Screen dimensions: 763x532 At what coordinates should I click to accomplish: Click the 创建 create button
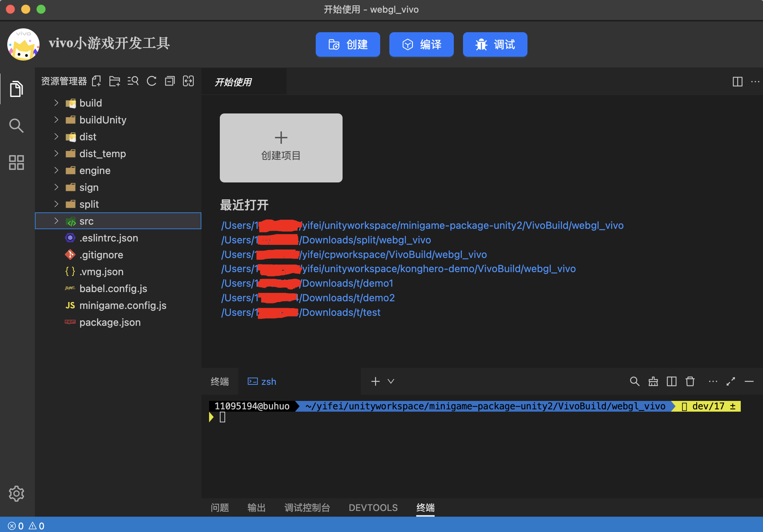coord(348,44)
